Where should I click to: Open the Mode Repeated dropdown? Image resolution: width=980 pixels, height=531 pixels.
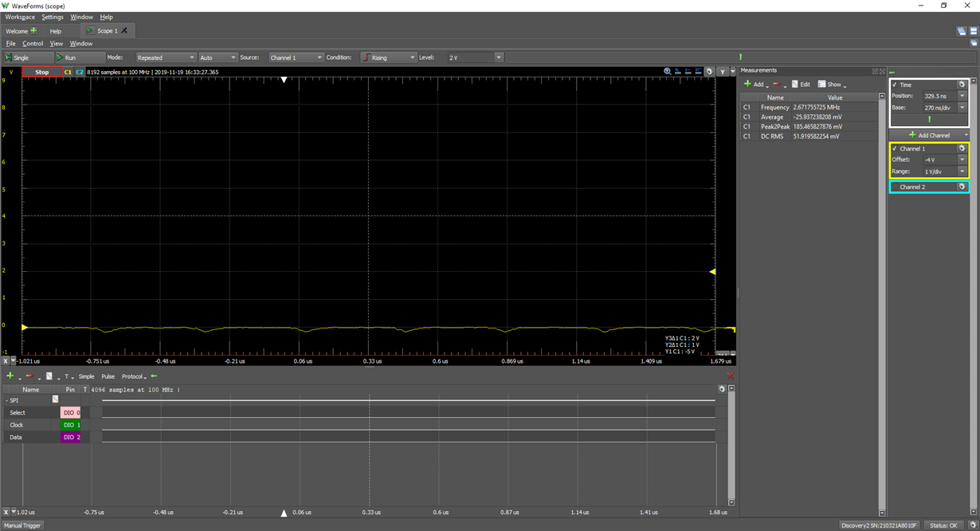(x=165, y=57)
